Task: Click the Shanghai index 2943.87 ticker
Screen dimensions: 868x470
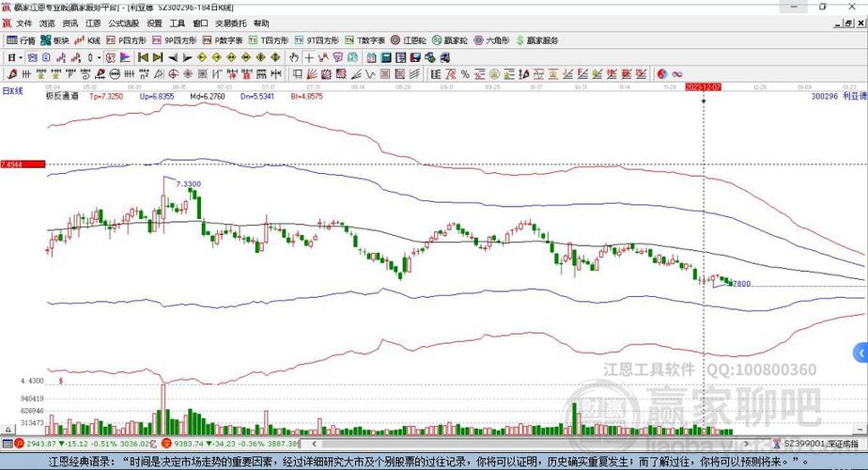Action: click(x=41, y=444)
